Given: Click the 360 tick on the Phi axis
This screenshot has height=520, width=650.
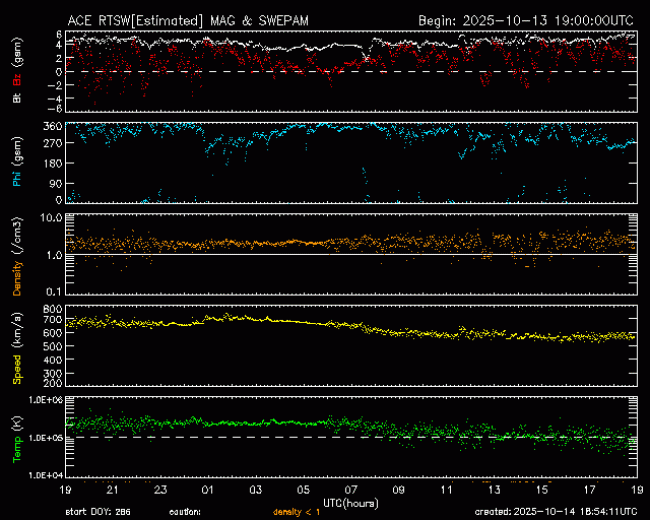Looking at the screenshot, I should coord(53,127).
